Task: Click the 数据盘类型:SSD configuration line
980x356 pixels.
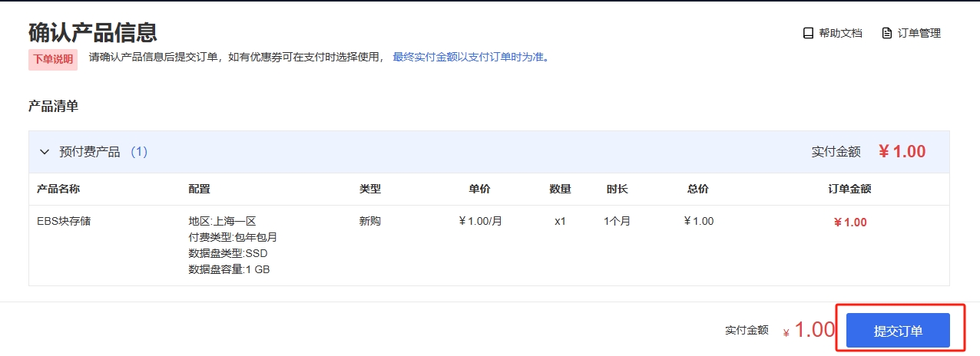Action: (228, 253)
